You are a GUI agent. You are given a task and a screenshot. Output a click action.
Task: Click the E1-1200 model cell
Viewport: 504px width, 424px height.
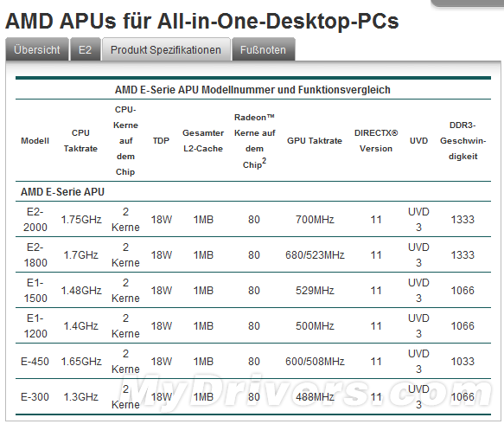[x=35, y=325]
